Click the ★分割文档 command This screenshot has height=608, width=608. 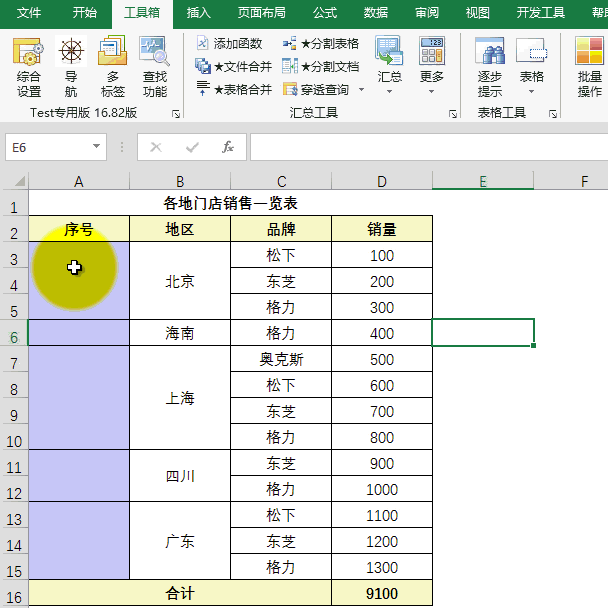click(320, 66)
